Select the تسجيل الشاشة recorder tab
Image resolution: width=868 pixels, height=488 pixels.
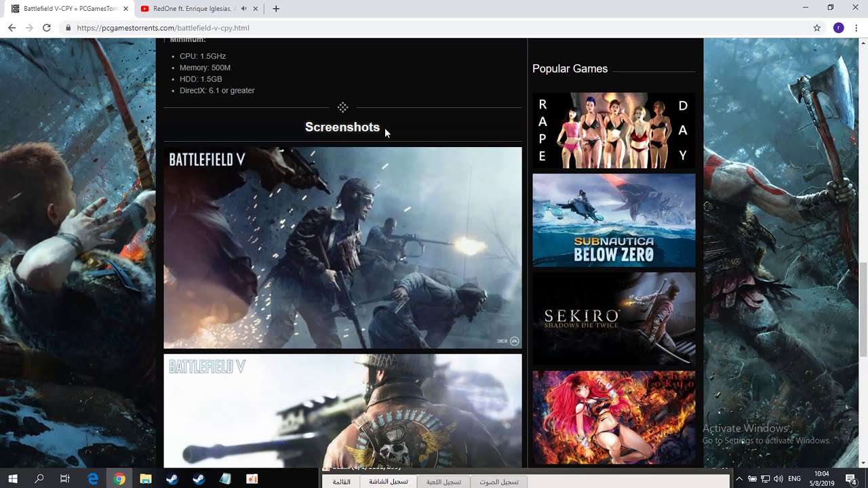(389, 482)
